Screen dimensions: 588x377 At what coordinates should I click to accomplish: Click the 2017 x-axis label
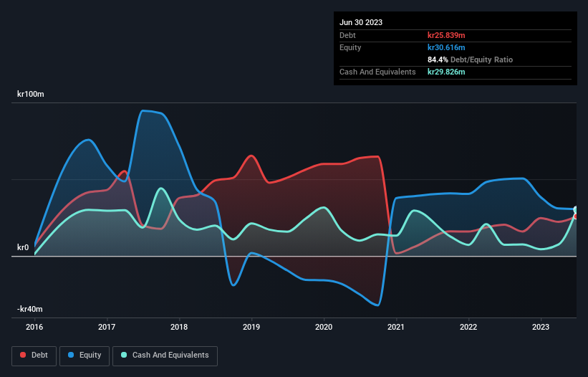tap(107, 327)
